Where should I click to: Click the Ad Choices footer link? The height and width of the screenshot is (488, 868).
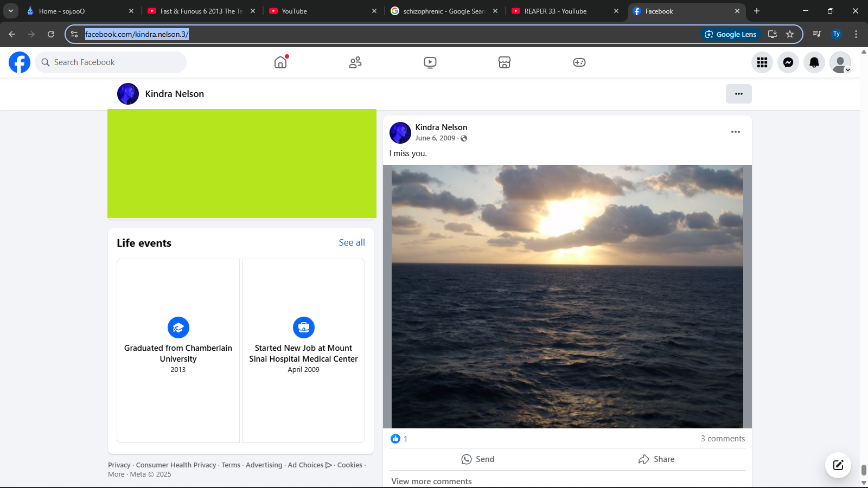tap(310, 465)
